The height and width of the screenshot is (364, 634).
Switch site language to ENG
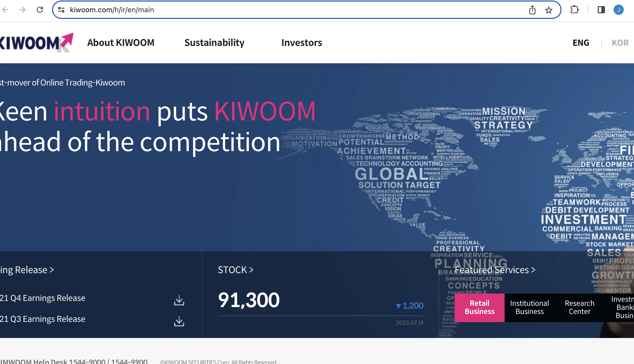[x=581, y=43]
